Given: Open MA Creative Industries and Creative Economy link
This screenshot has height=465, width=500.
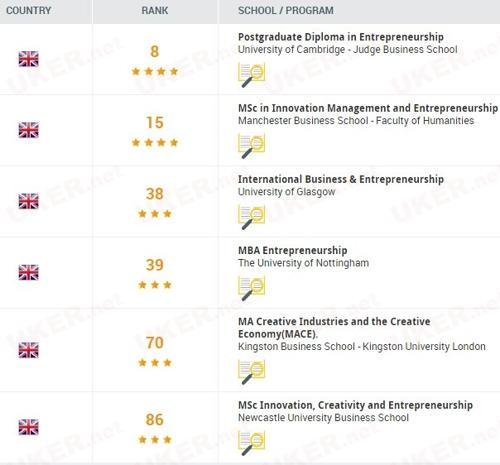Looking at the screenshot, I should point(334,328).
